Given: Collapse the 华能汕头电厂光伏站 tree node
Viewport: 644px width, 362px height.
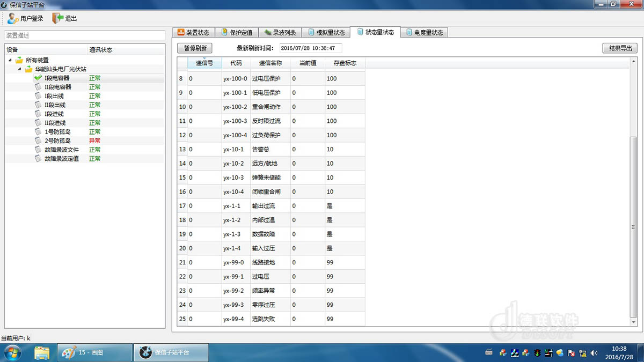Looking at the screenshot, I should click(x=19, y=69).
